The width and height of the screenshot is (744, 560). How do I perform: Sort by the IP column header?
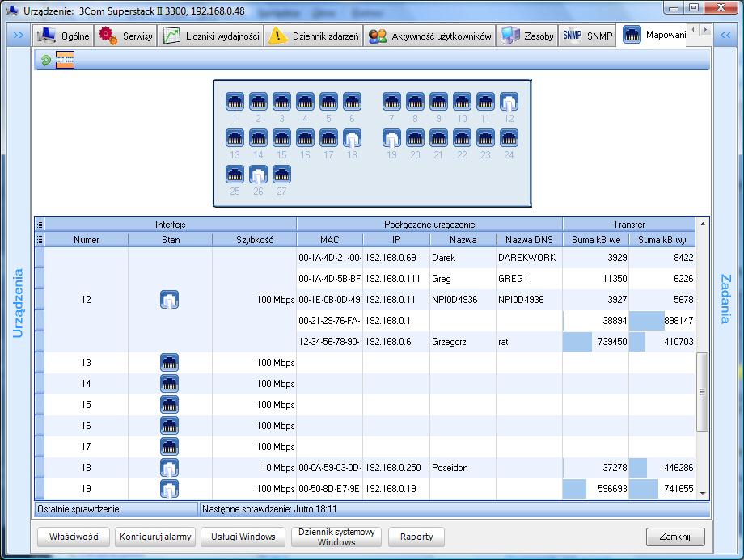tap(396, 240)
